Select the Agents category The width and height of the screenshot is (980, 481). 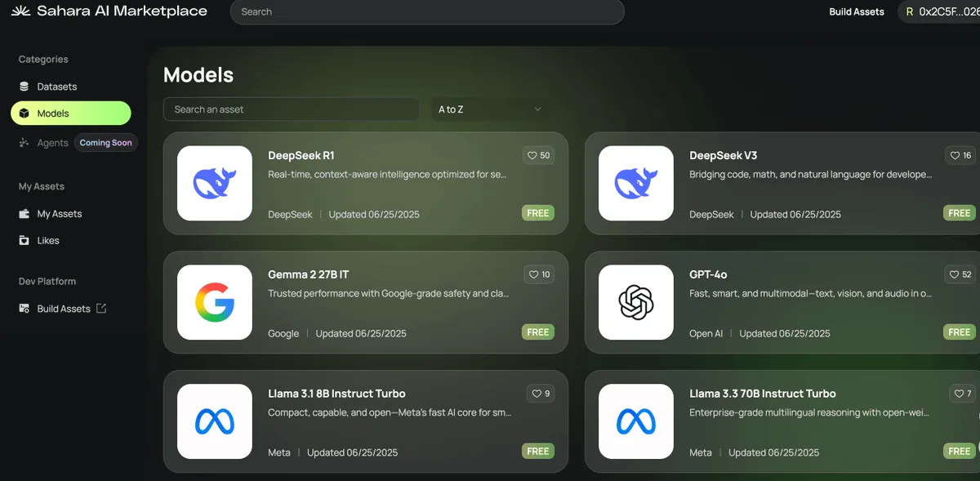click(x=52, y=143)
